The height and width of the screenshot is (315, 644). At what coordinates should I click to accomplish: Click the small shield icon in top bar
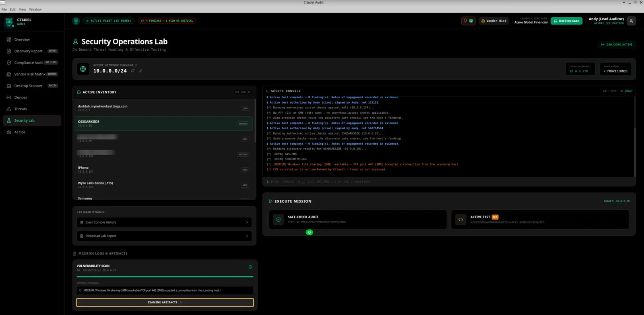coord(76,21)
